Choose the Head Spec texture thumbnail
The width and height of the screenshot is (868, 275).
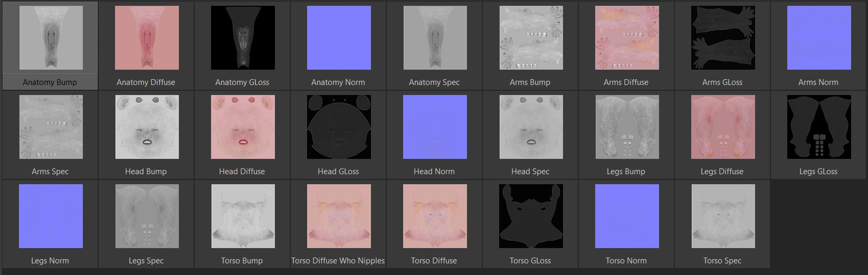(x=531, y=127)
